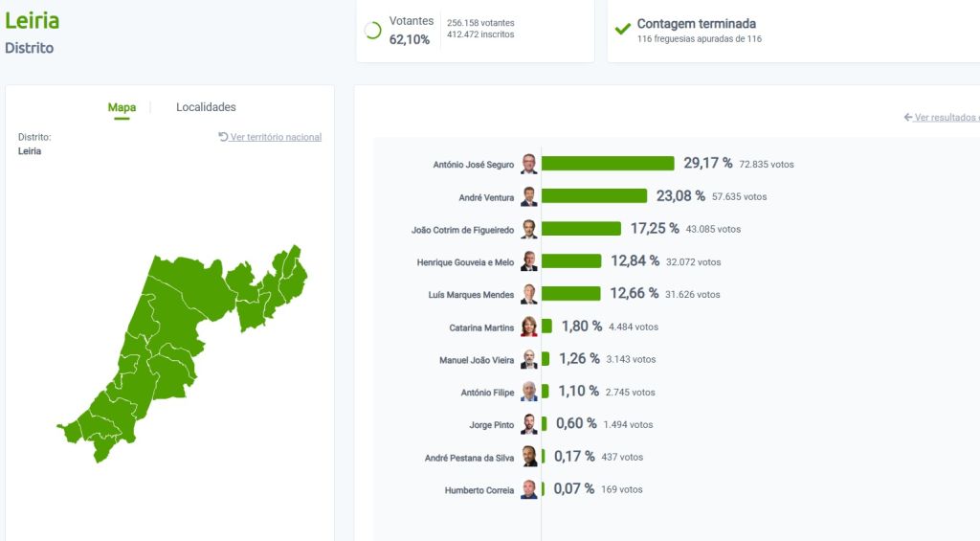Click the green count-finished checkmark icon

622,30
